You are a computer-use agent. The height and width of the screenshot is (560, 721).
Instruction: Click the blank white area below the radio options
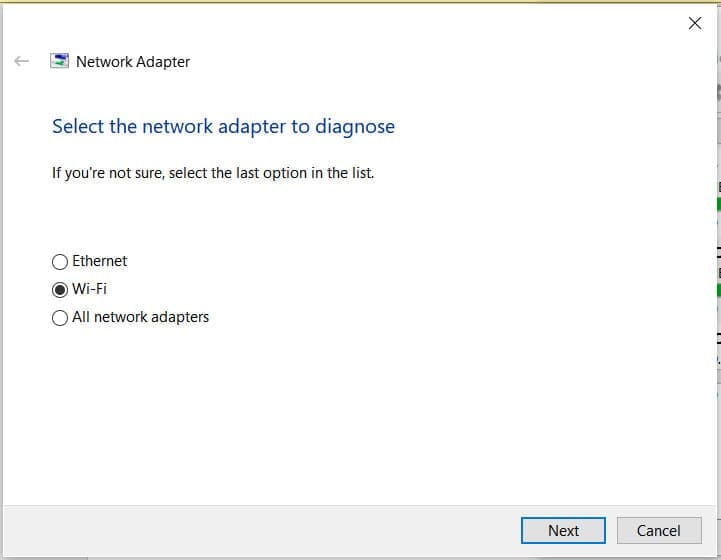click(350, 420)
